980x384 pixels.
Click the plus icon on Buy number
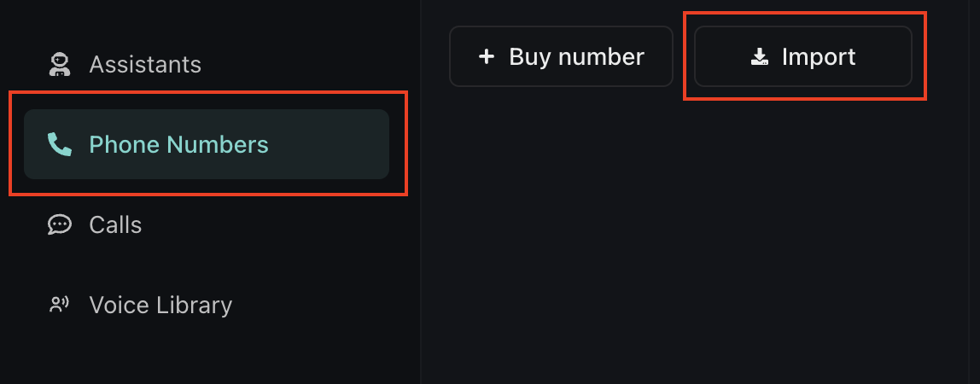click(x=487, y=57)
